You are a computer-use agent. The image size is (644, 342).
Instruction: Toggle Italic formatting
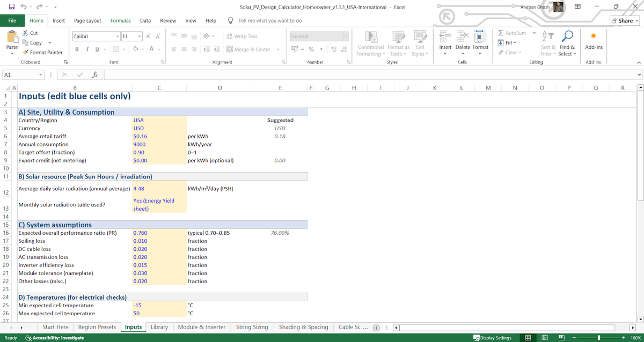(87, 49)
